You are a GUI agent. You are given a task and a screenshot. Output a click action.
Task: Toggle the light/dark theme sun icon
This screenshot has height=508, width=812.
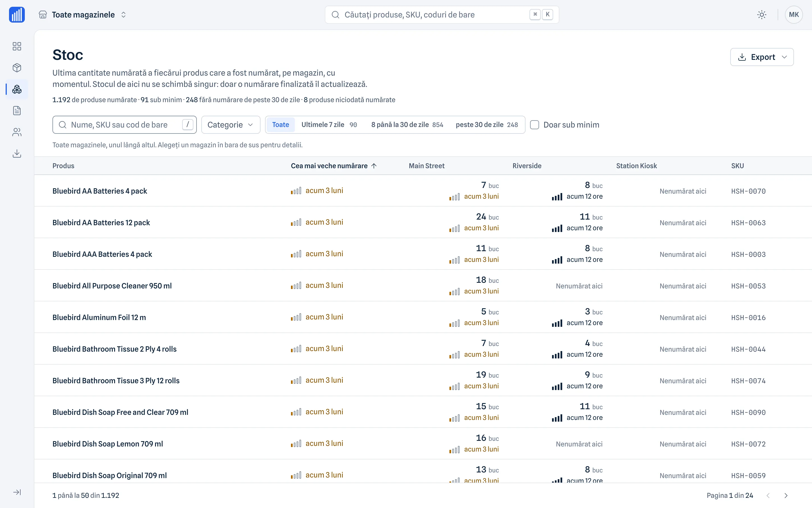pyautogui.click(x=762, y=15)
